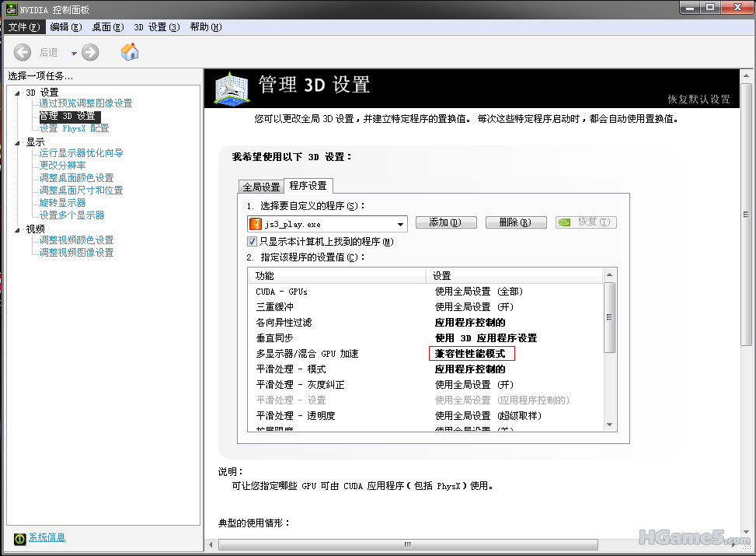Select 平滑处理 - 灰度纠正 row
The width and height of the screenshot is (756, 556).
tap(425, 385)
